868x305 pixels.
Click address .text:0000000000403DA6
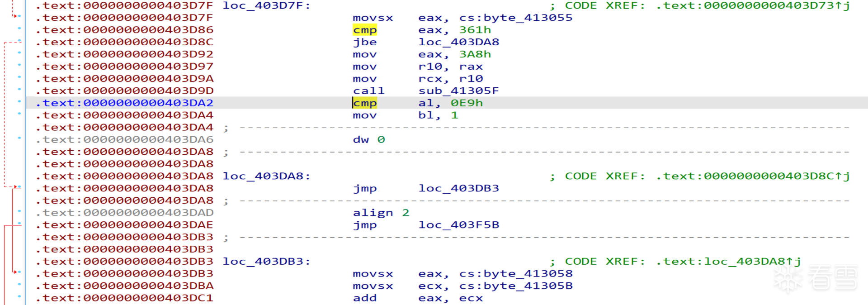124,140
